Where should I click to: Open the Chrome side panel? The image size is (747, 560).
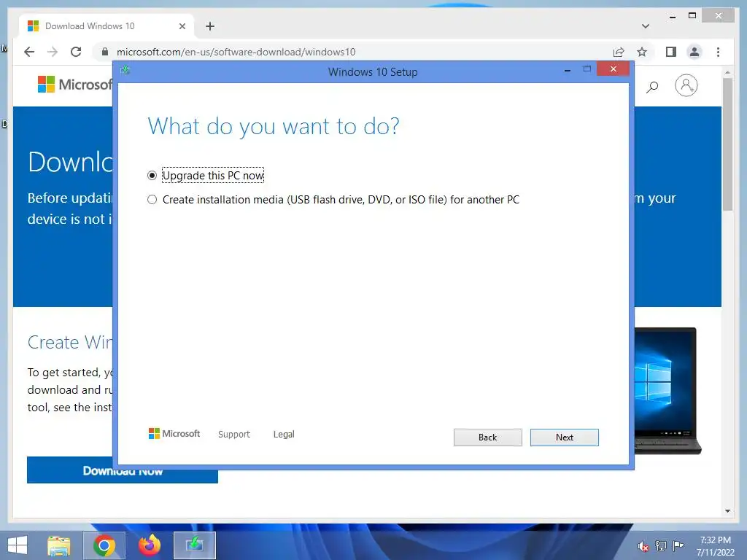[671, 52]
